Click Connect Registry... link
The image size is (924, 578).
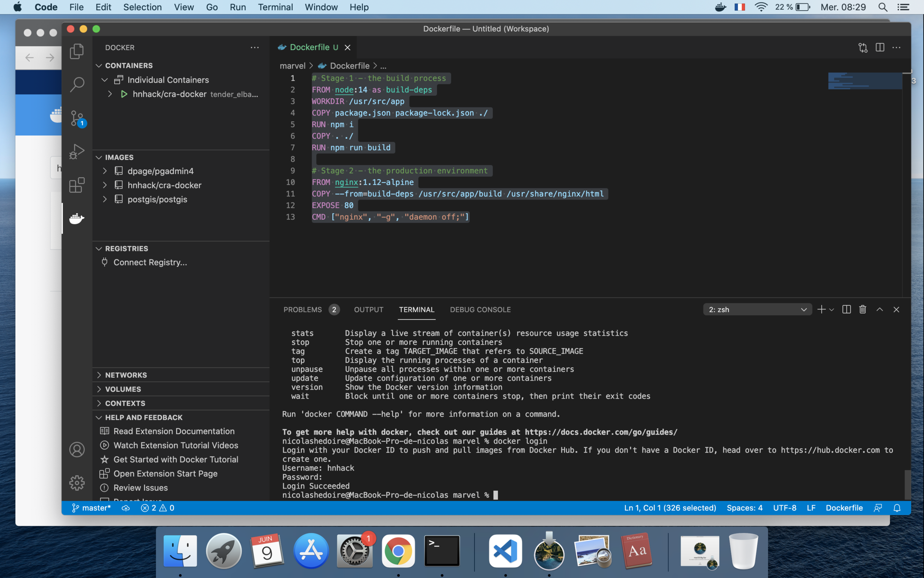click(150, 262)
